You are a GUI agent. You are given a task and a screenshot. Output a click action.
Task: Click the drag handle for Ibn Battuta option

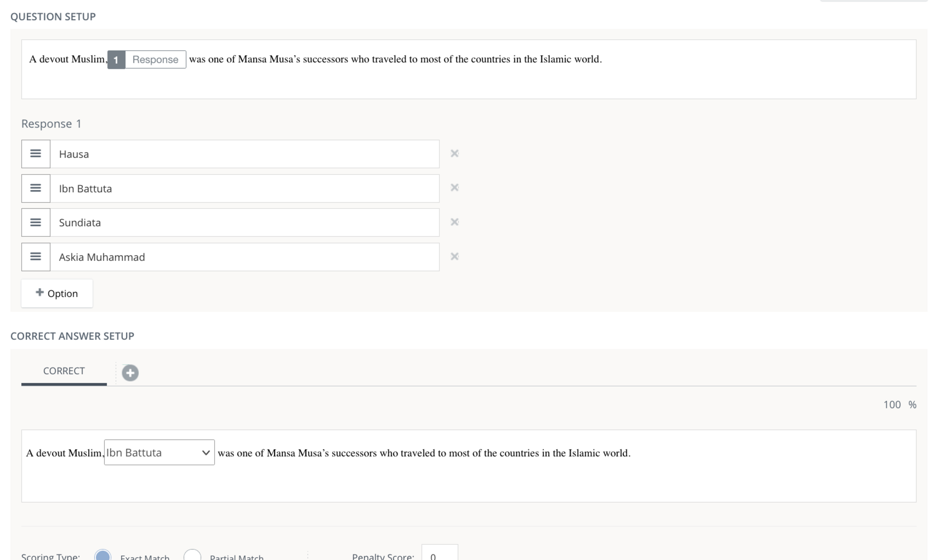(x=36, y=188)
